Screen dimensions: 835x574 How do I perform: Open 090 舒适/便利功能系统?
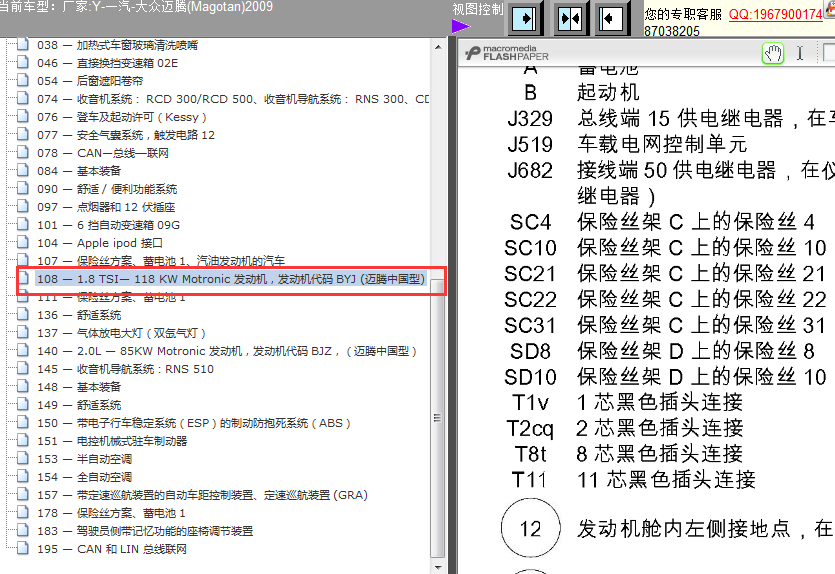coord(107,189)
